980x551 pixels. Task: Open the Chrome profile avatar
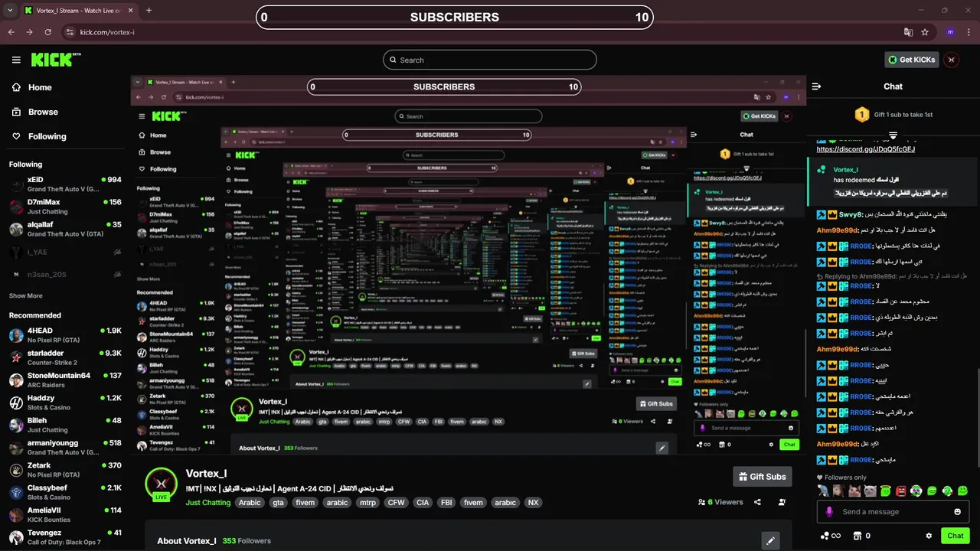(x=950, y=32)
